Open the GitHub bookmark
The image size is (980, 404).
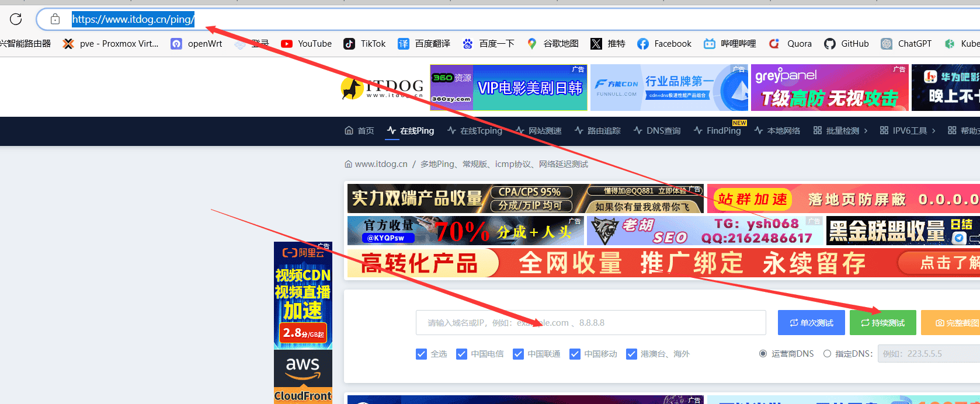[x=846, y=44]
